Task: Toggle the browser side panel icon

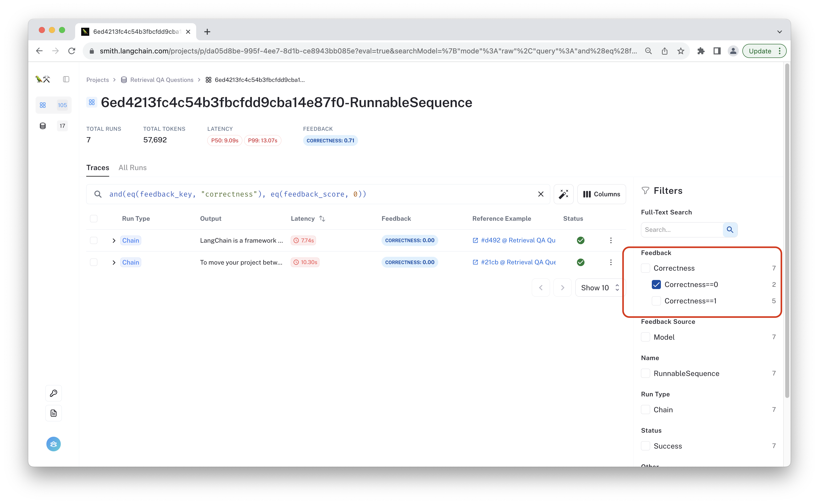Action: tap(717, 51)
